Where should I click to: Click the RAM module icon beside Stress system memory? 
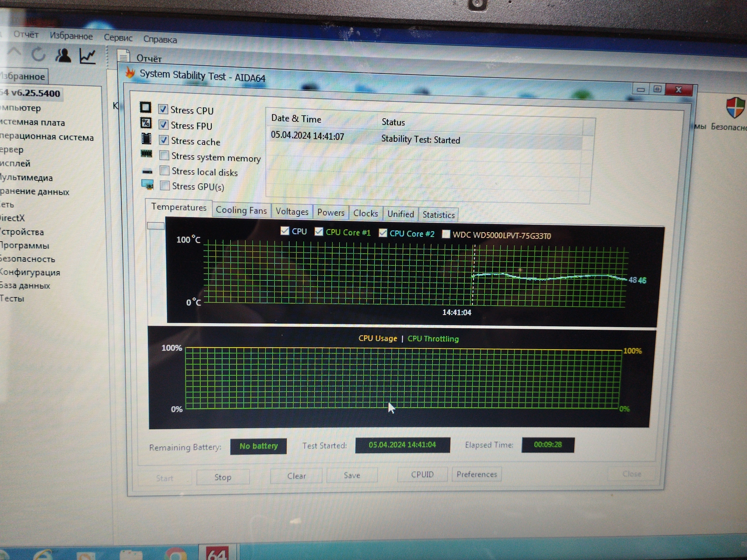pyautogui.click(x=146, y=154)
